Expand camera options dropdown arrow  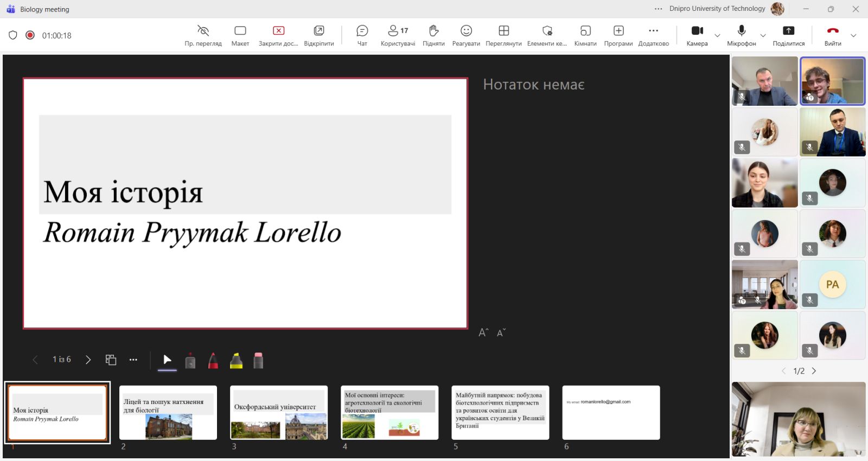tap(717, 36)
